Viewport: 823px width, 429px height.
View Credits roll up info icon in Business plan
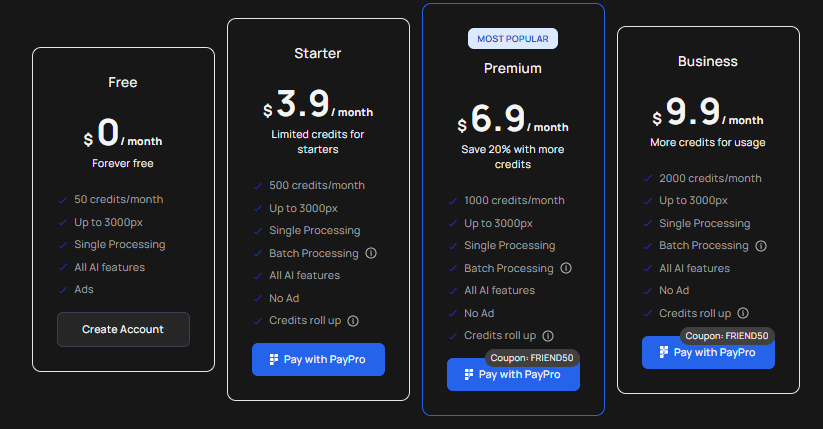pyautogui.click(x=743, y=313)
